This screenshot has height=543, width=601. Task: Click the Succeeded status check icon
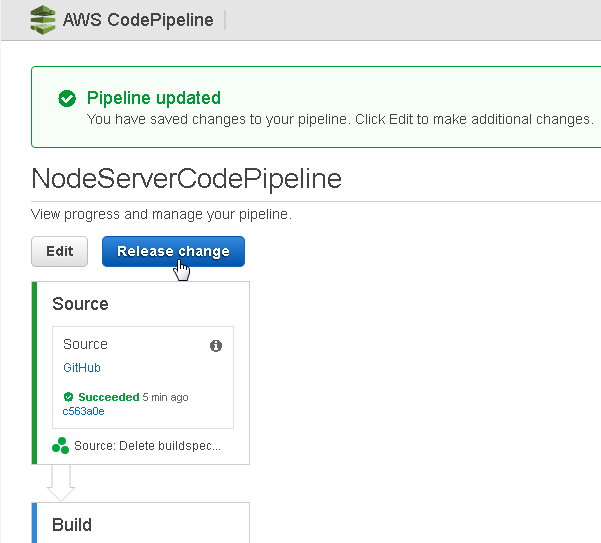[x=68, y=397]
